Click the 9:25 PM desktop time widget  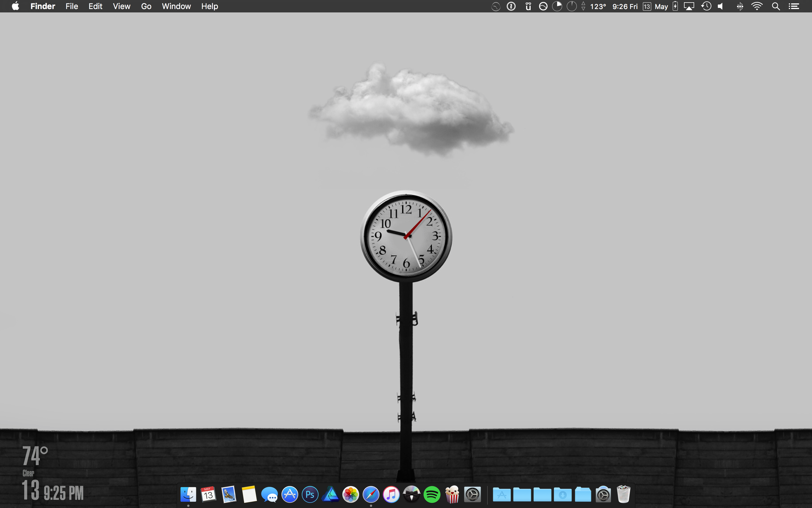(63, 493)
